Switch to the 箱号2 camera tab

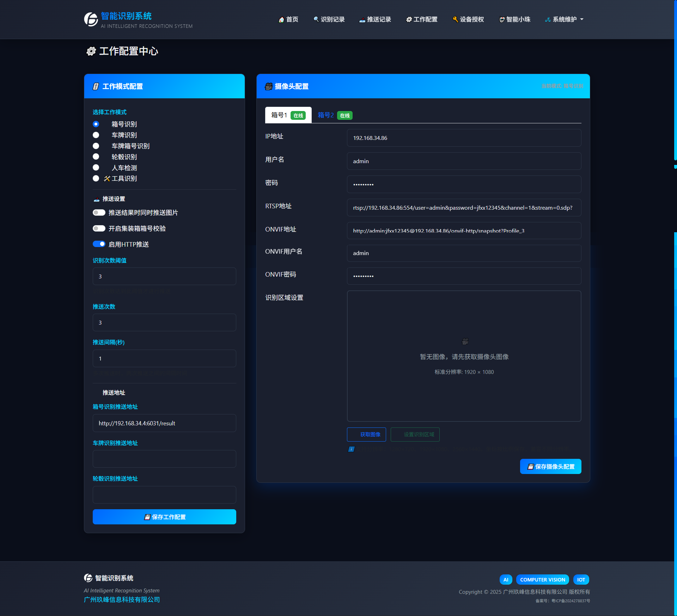point(335,115)
